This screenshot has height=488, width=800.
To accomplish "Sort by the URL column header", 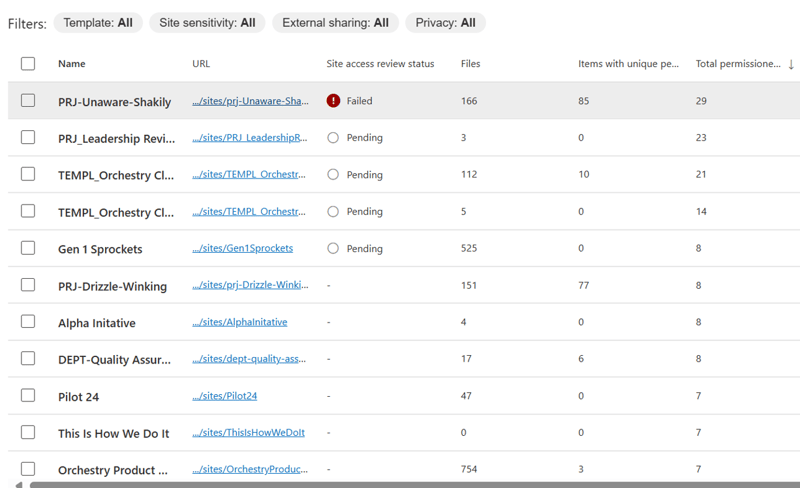I will click(201, 64).
